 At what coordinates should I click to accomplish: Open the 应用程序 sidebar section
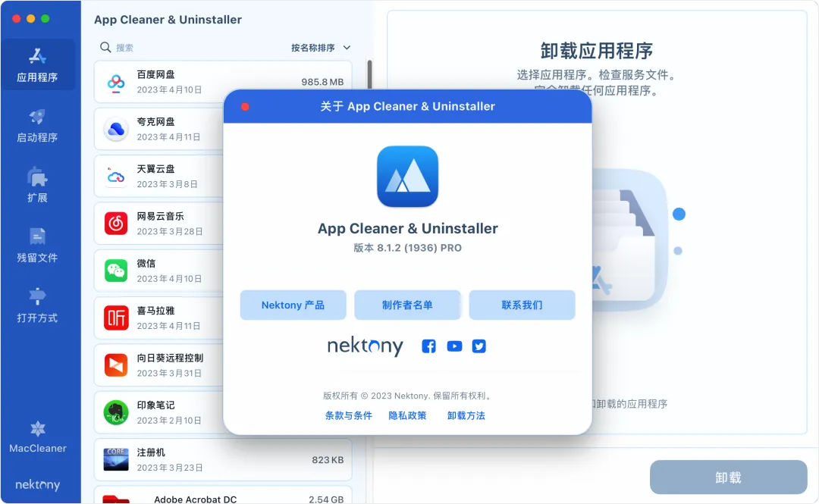point(38,64)
